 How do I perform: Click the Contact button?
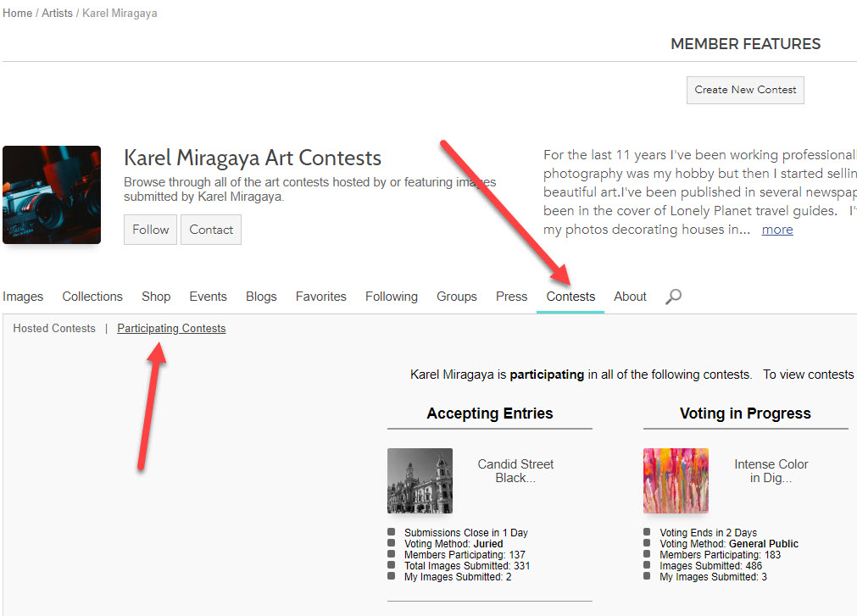pyautogui.click(x=211, y=230)
